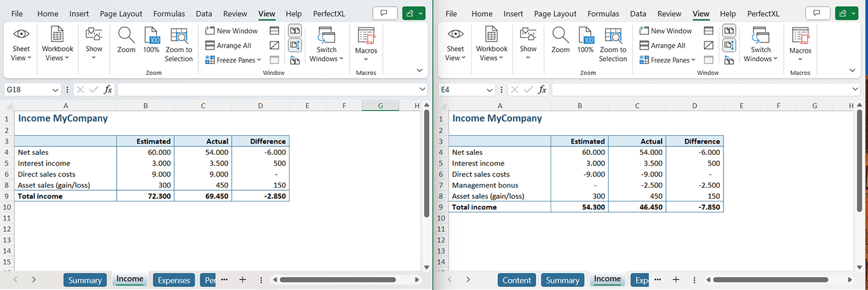The height and width of the screenshot is (290, 868).
Task: Toggle Synchronous Scrolling in left window
Action: click(295, 45)
